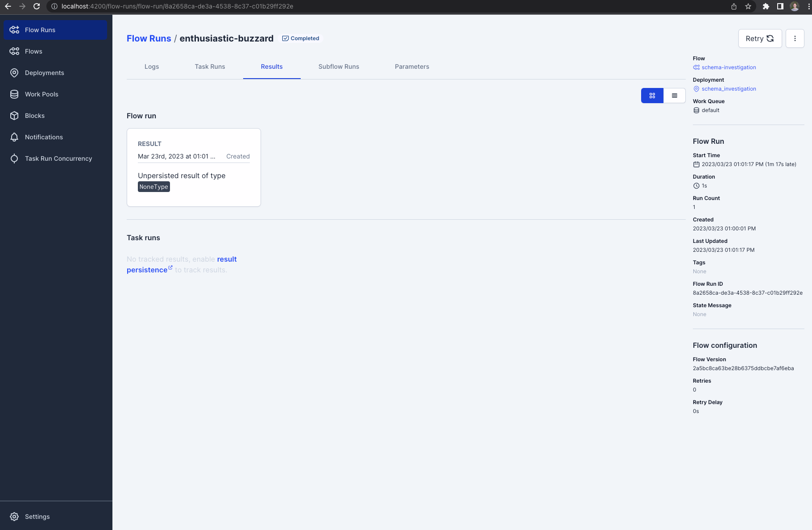Bookmark the page with the star
Screen dimensions: 812x530
(749, 7)
